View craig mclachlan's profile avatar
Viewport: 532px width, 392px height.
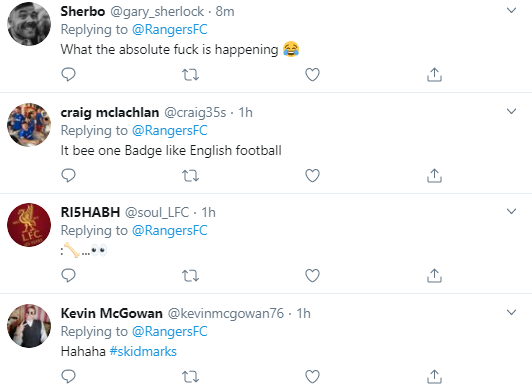[29, 125]
